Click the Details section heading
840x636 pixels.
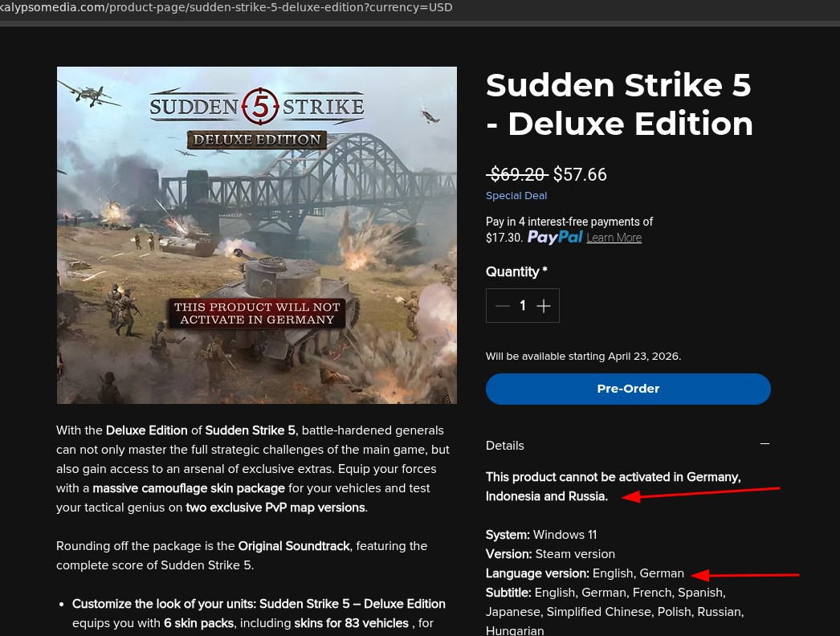click(x=504, y=446)
